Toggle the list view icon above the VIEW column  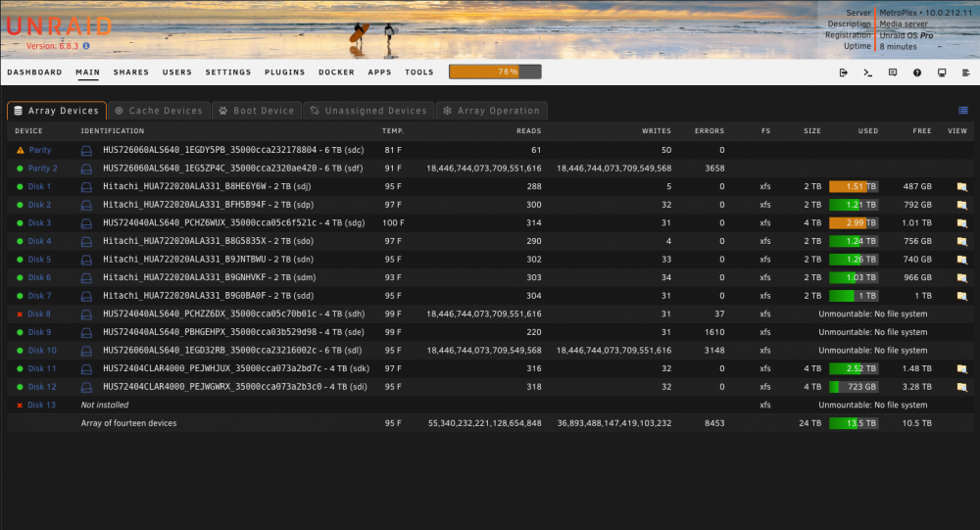coord(963,111)
